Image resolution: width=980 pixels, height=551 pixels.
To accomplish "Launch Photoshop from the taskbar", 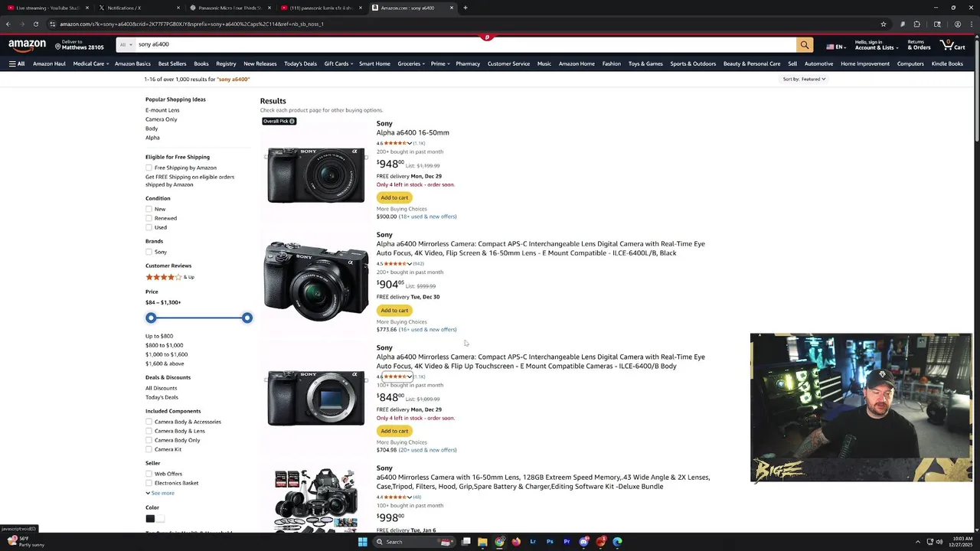I will coord(550,542).
